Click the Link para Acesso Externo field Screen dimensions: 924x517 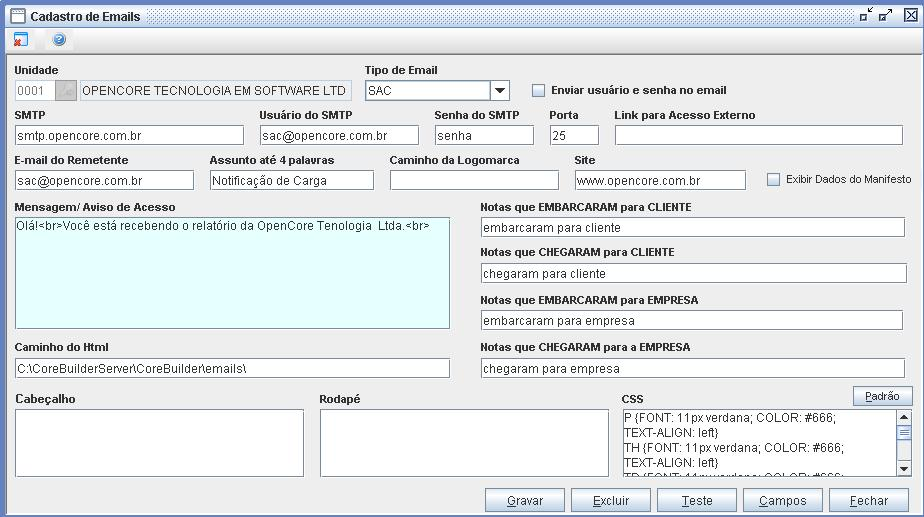[758, 135]
